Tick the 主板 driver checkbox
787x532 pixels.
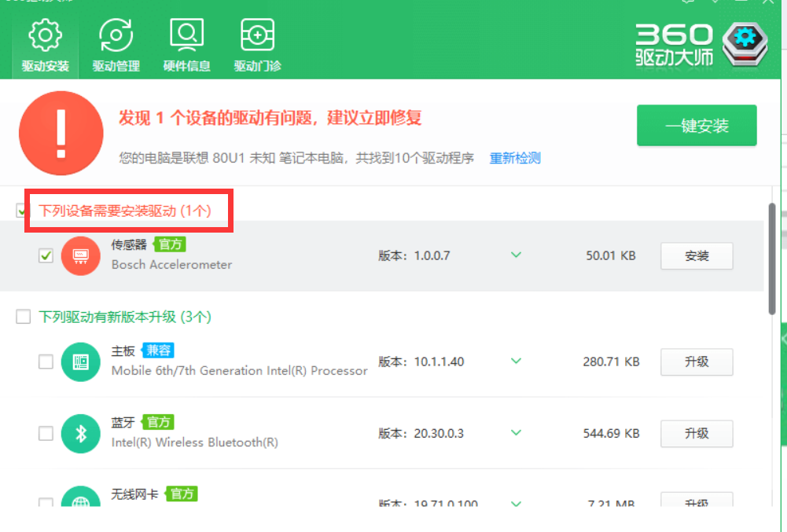coord(46,361)
